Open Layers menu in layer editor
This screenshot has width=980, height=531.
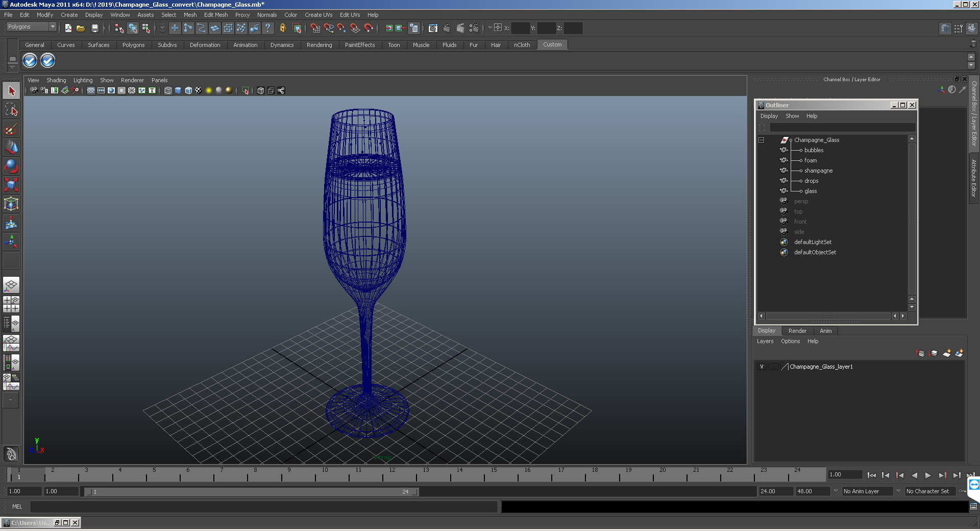tap(765, 341)
